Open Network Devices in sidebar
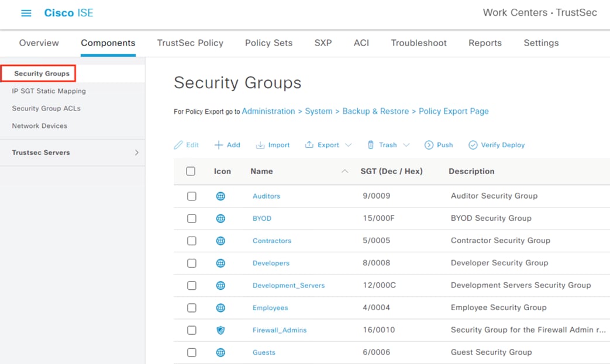The image size is (610, 364). click(x=39, y=126)
